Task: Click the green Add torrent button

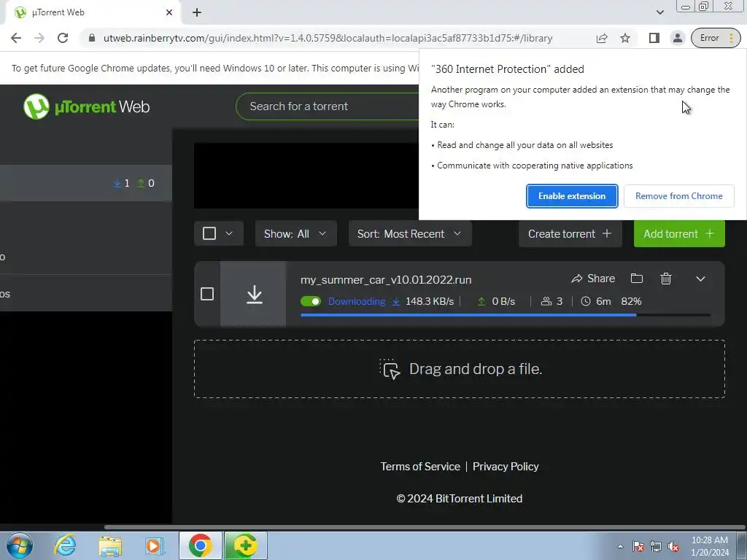Action: click(679, 234)
